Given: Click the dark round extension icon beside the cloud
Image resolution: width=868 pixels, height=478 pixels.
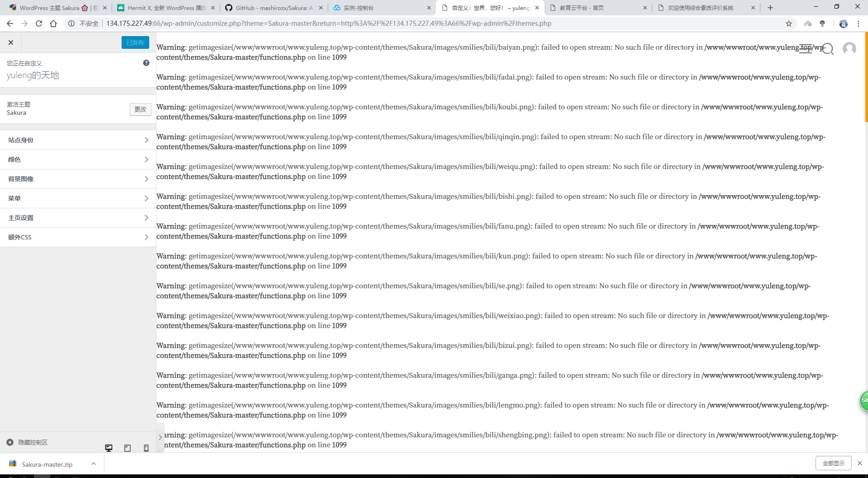Looking at the screenshot, I should 822,23.
